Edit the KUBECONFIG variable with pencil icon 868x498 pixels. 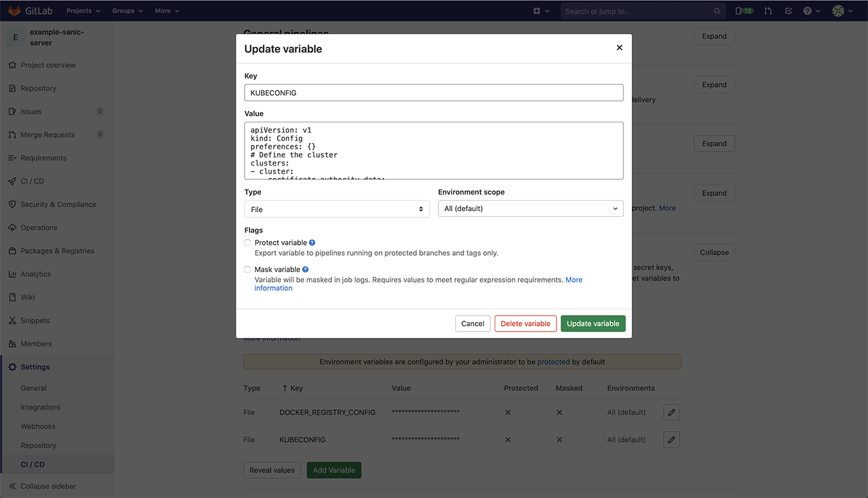[x=671, y=439]
